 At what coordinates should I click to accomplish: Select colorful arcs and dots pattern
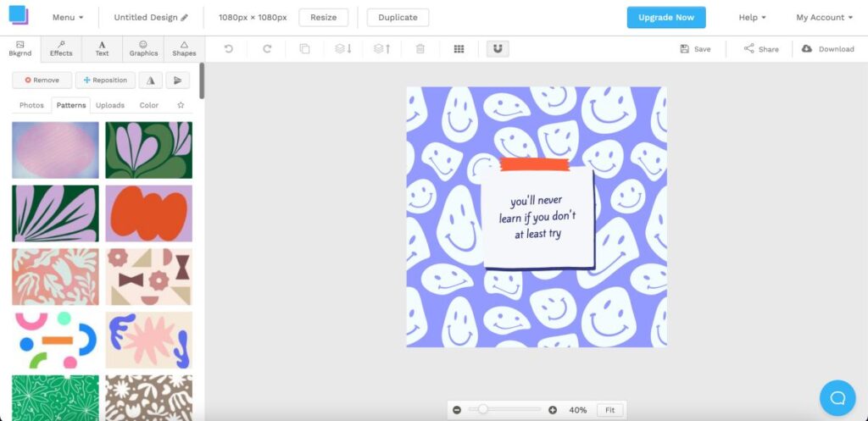pos(55,341)
